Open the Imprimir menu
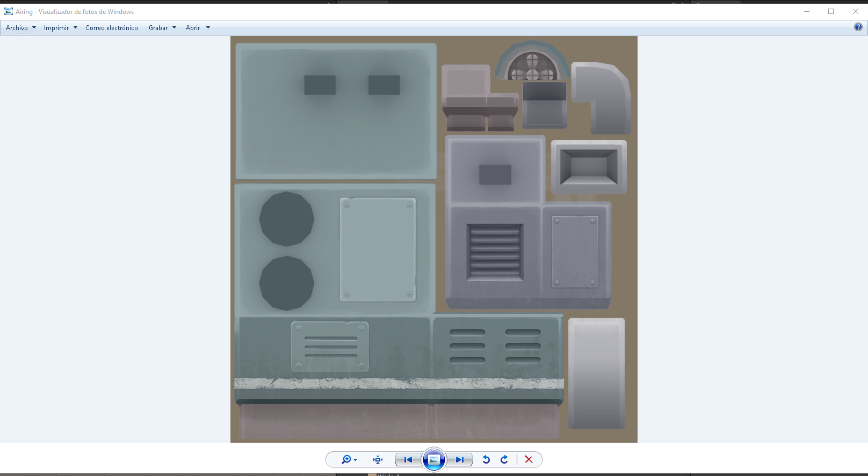Screen dimensions: 868x476 [56, 28]
